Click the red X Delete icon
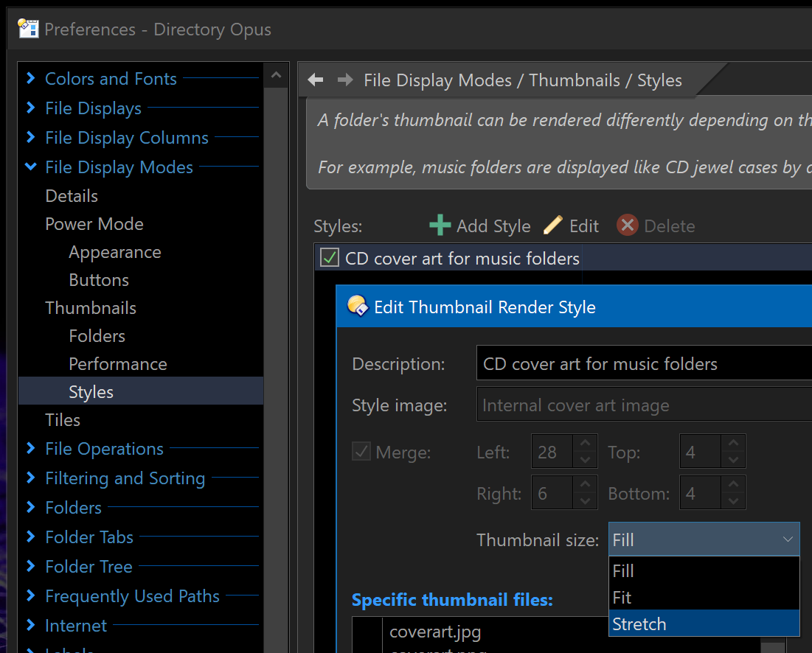812x653 pixels. (627, 225)
